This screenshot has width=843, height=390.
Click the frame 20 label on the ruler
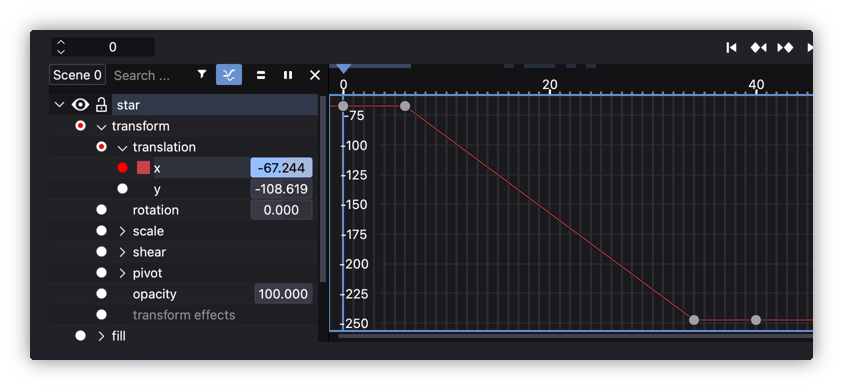(549, 84)
